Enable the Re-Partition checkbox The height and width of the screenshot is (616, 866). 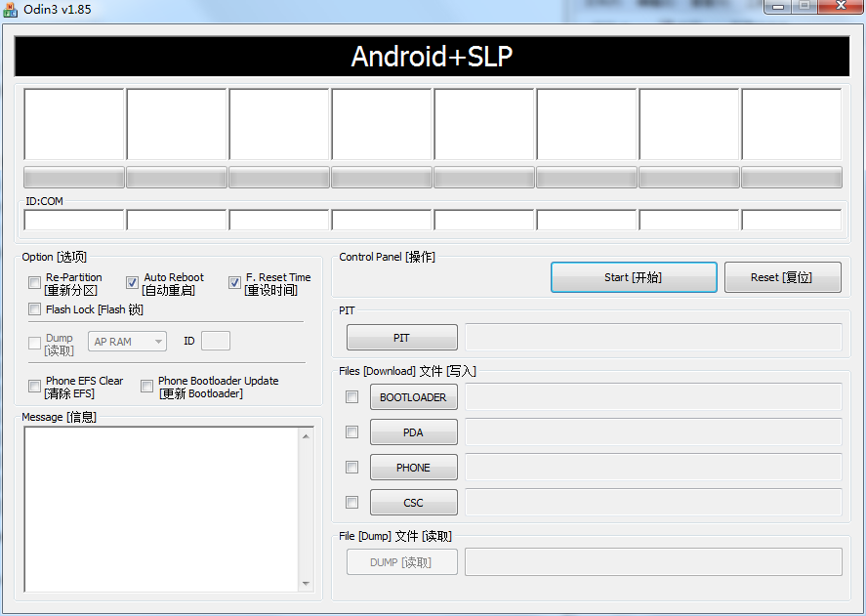coord(35,283)
